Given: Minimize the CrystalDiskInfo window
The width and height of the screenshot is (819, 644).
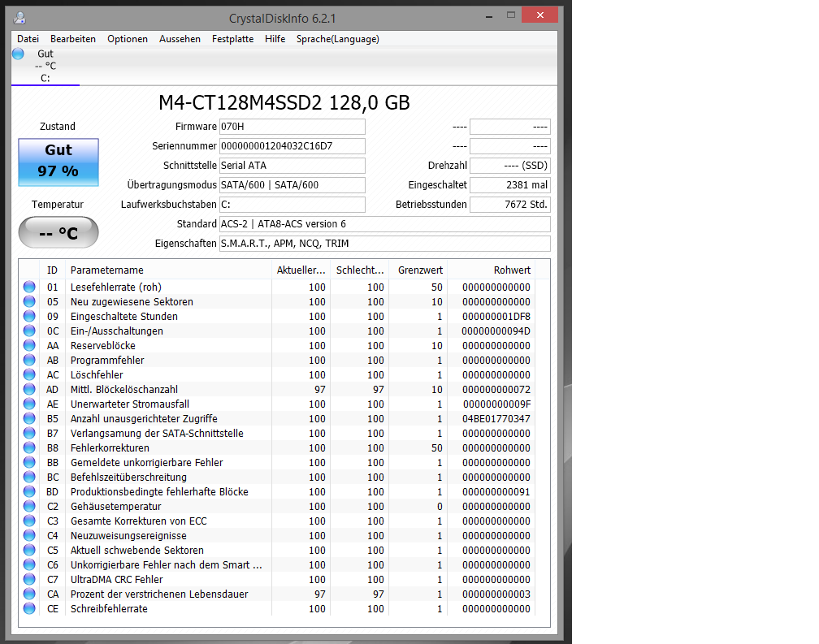Looking at the screenshot, I should tap(489, 16).
